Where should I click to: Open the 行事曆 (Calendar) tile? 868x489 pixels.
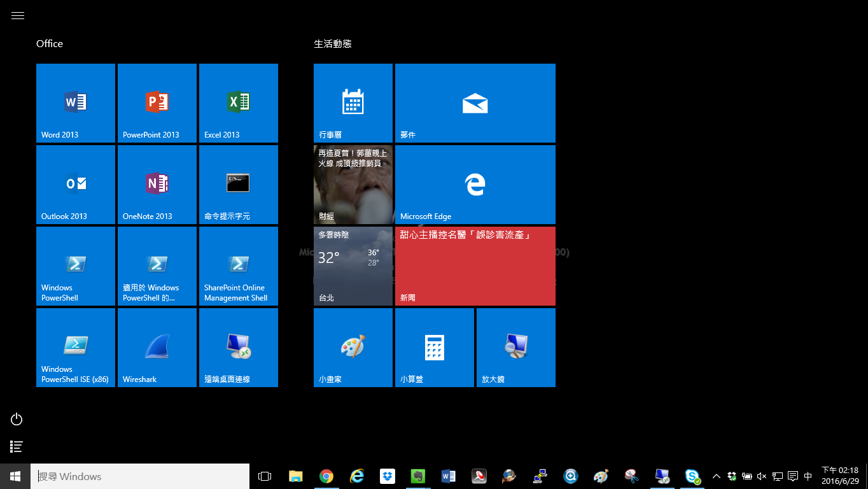pyautogui.click(x=353, y=103)
